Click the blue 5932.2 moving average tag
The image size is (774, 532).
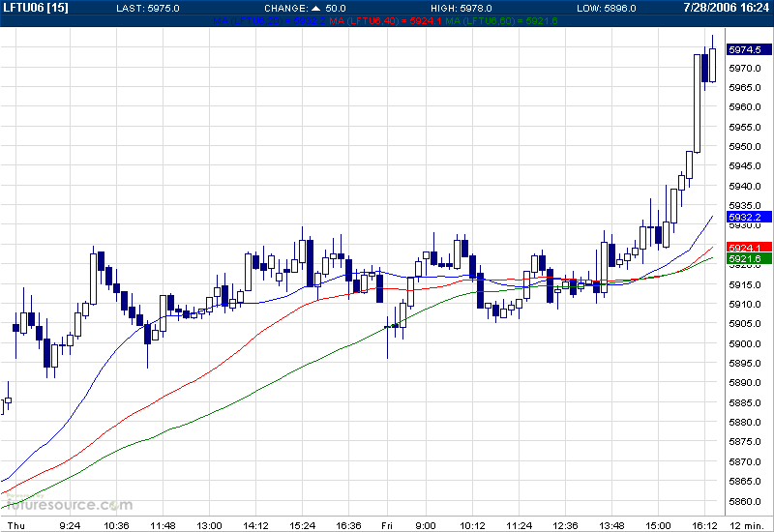click(x=749, y=217)
